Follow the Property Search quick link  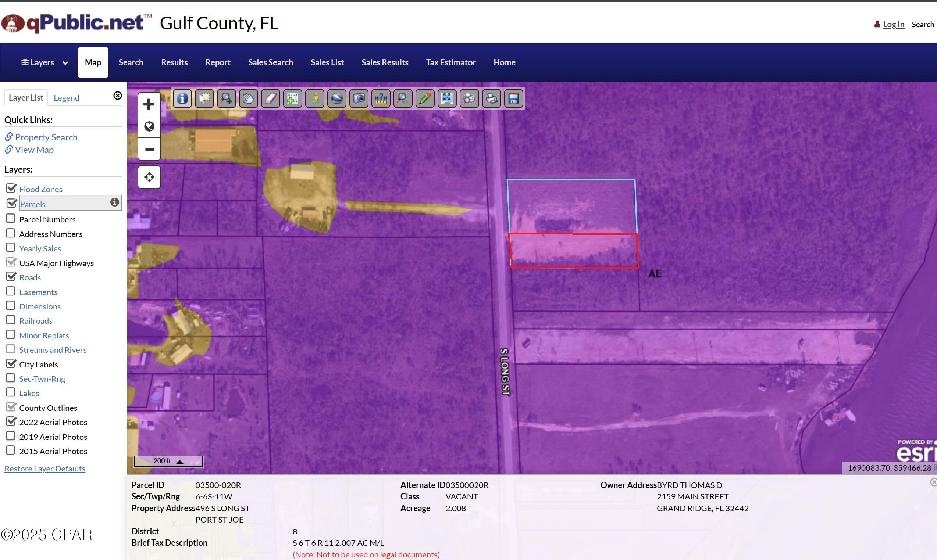coord(46,137)
